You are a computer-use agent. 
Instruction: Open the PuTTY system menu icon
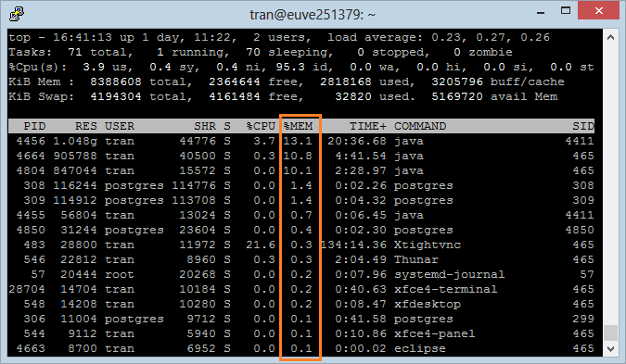[17, 14]
